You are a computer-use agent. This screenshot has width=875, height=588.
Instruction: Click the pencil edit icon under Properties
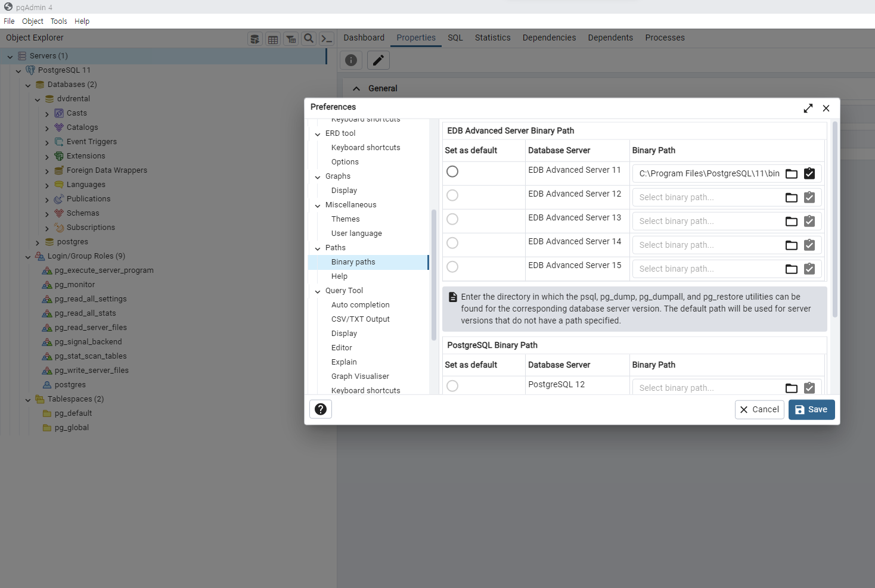(378, 60)
